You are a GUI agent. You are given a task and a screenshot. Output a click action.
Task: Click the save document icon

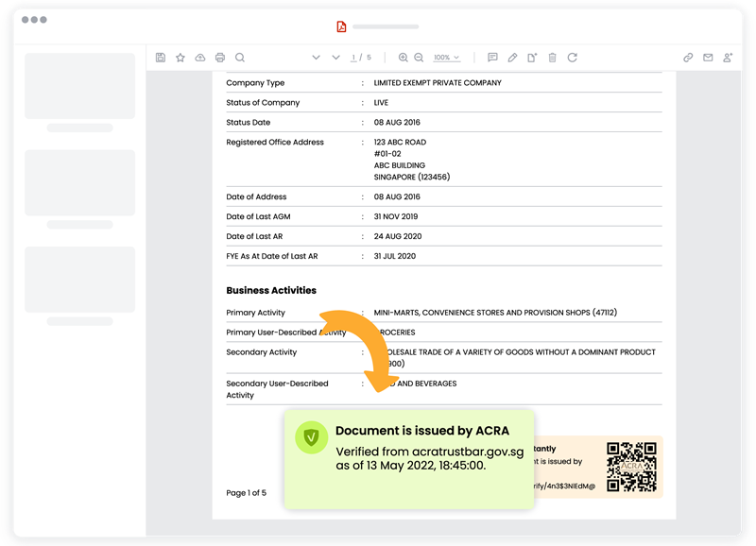(161, 58)
